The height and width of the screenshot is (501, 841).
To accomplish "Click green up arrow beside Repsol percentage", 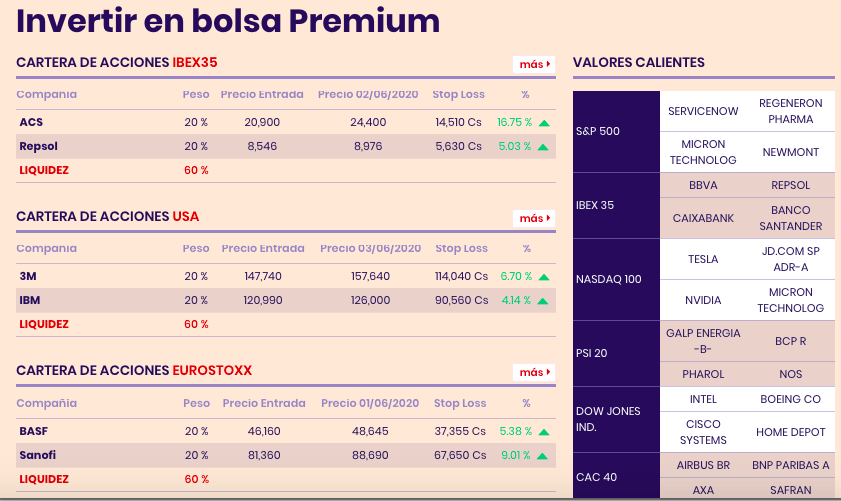I will 543,147.
